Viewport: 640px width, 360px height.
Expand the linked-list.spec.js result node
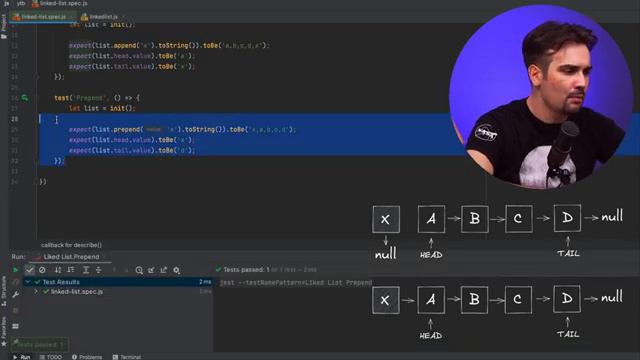[36, 292]
